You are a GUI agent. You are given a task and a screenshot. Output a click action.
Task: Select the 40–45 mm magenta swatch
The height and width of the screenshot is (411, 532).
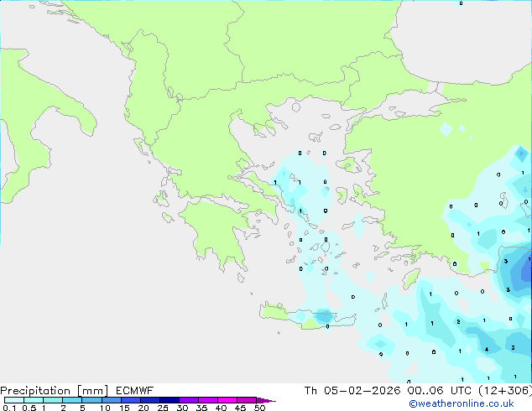pos(227,400)
